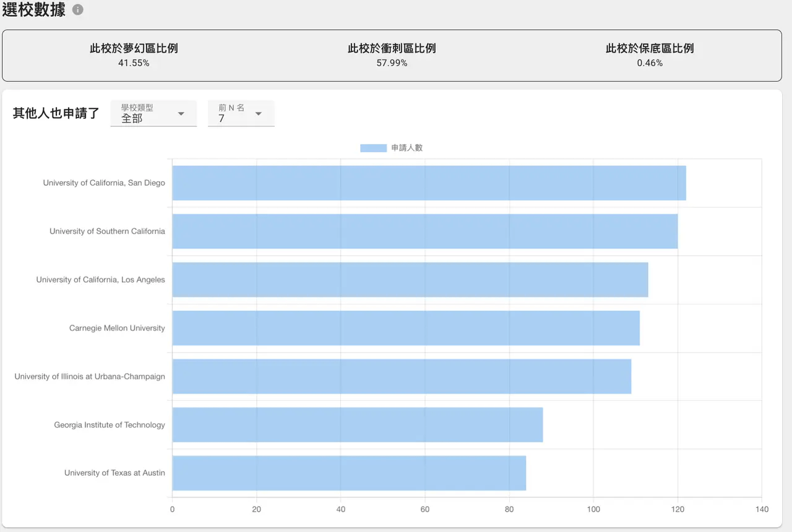Image resolution: width=792 pixels, height=532 pixels.
Task: Click the 57.99% value
Action: (392, 63)
